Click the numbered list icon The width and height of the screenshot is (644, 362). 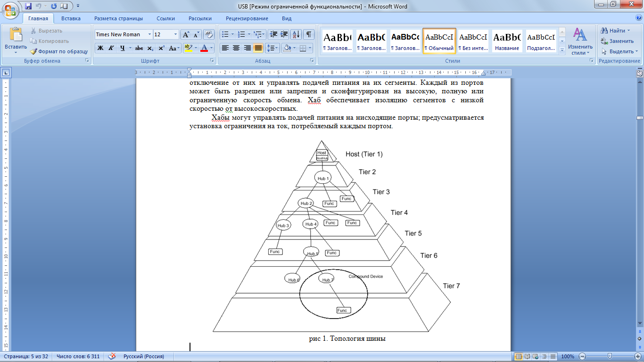(x=242, y=34)
